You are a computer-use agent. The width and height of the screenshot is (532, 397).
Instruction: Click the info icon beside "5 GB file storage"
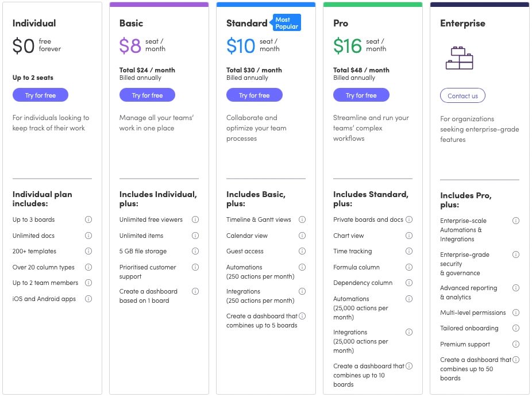(x=195, y=251)
